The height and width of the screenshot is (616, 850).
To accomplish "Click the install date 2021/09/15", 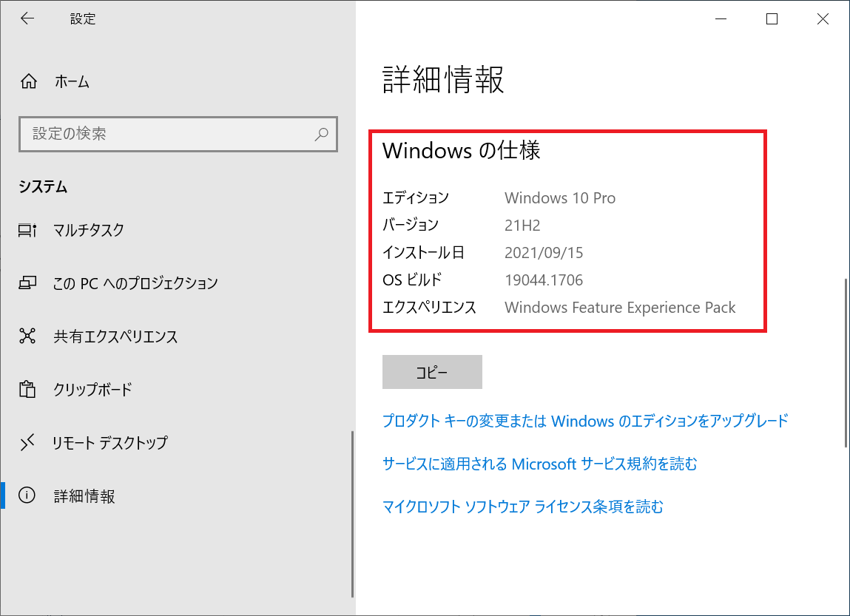I will 544,252.
